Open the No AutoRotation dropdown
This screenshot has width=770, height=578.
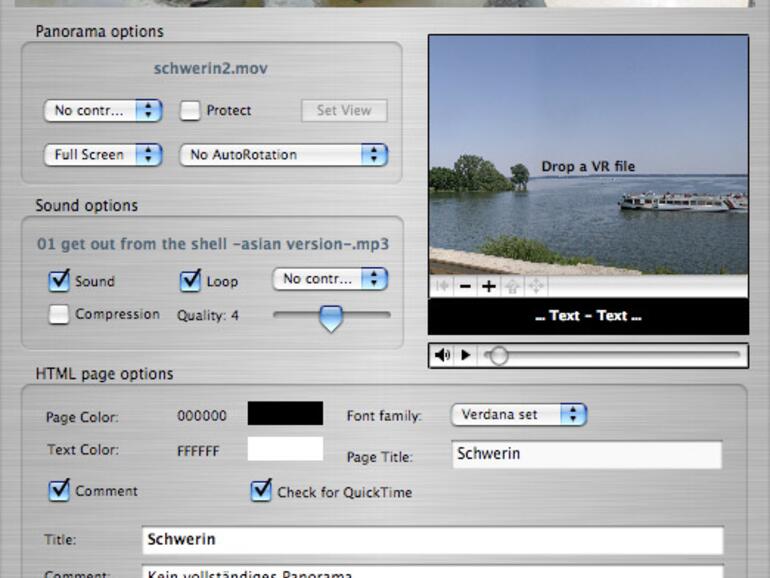point(284,155)
